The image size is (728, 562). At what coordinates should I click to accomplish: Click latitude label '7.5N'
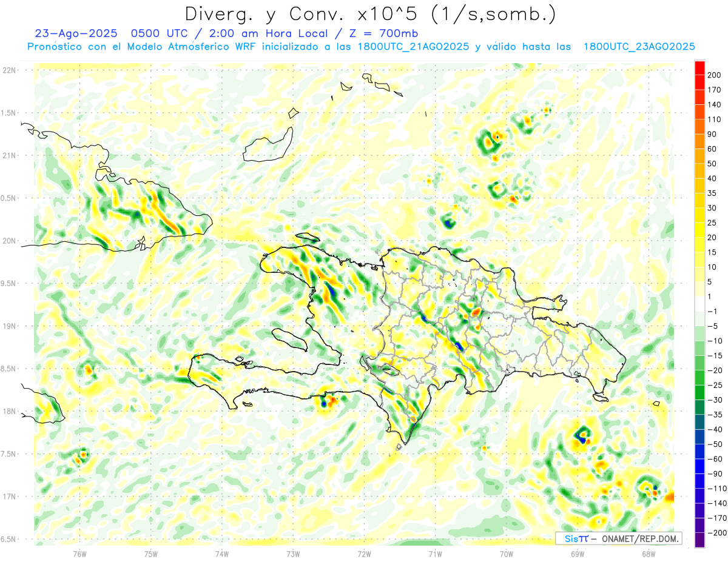point(8,454)
